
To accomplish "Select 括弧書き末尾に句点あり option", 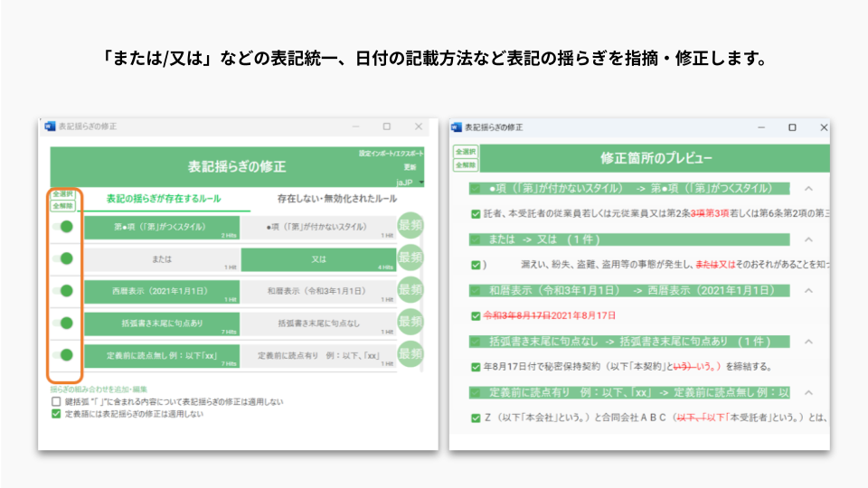I will (x=162, y=324).
